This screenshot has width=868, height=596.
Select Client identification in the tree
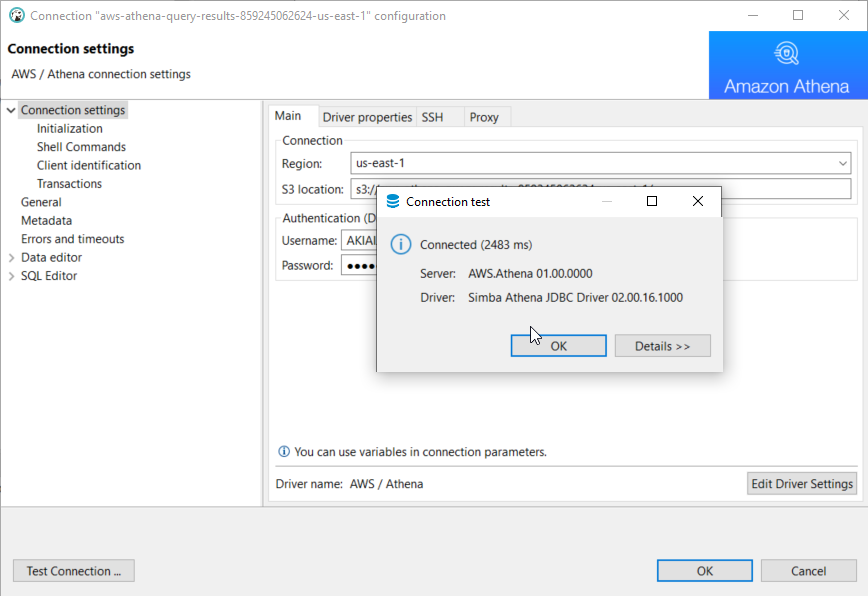(x=89, y=165)
